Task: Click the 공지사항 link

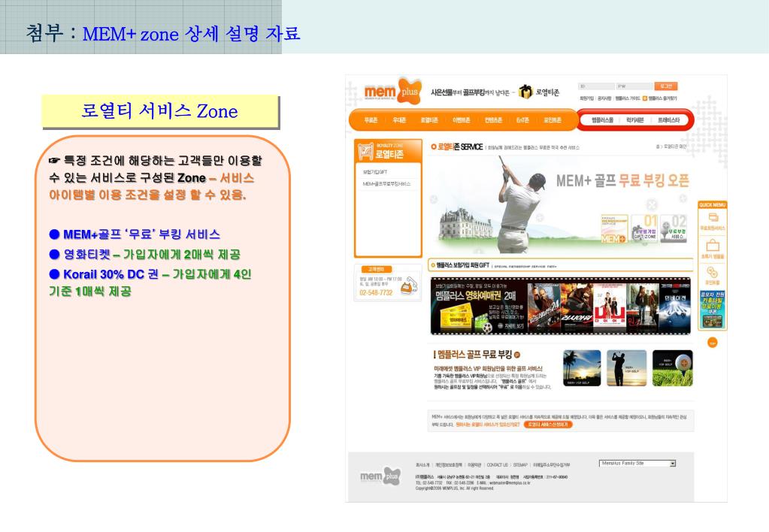Action: pos(604,98)
